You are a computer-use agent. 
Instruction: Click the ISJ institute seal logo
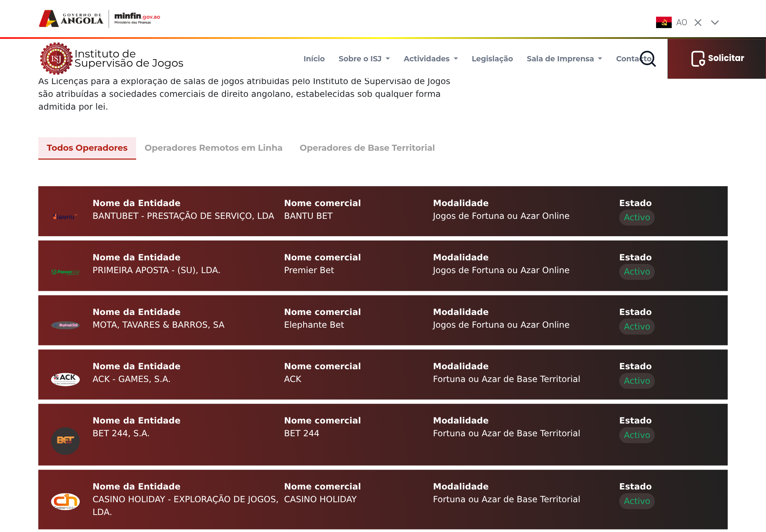click(56, 59)
